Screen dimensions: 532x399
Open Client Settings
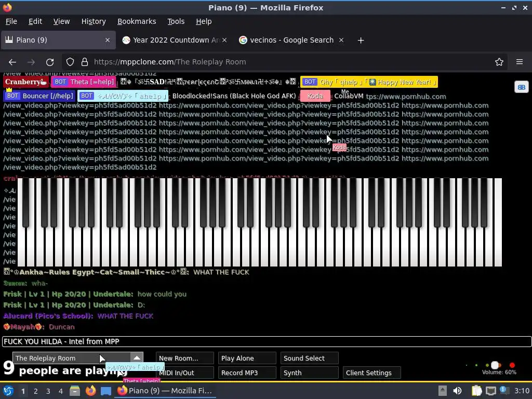click(x=372, y=373)
